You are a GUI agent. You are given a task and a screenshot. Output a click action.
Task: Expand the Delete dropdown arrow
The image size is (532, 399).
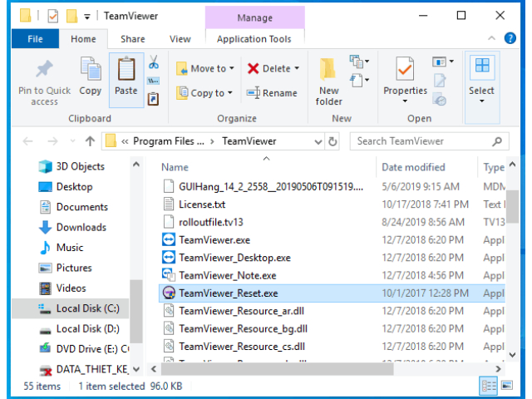(297, 68)
